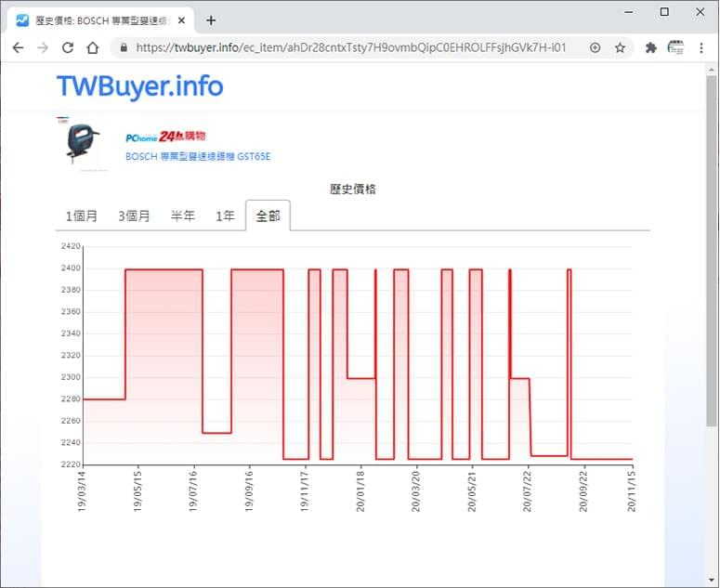The image size is (720, 588).
Task: Click the 歷史價格 chart heading
Action: point(353,189)
